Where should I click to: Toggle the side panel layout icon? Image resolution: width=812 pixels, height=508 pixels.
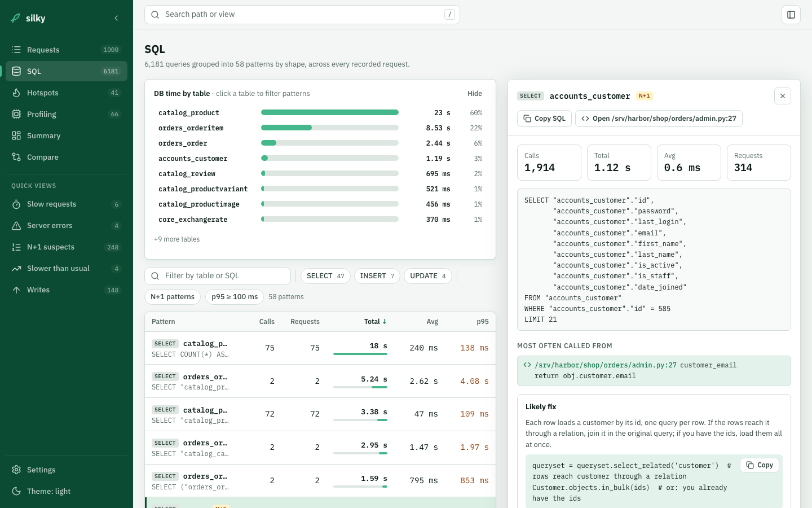(x=791, y=15)
